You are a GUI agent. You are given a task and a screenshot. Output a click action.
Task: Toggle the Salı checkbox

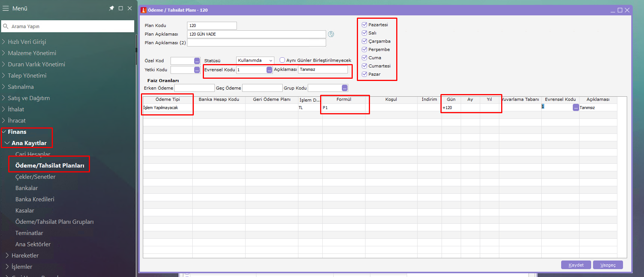tap(364, 33)
